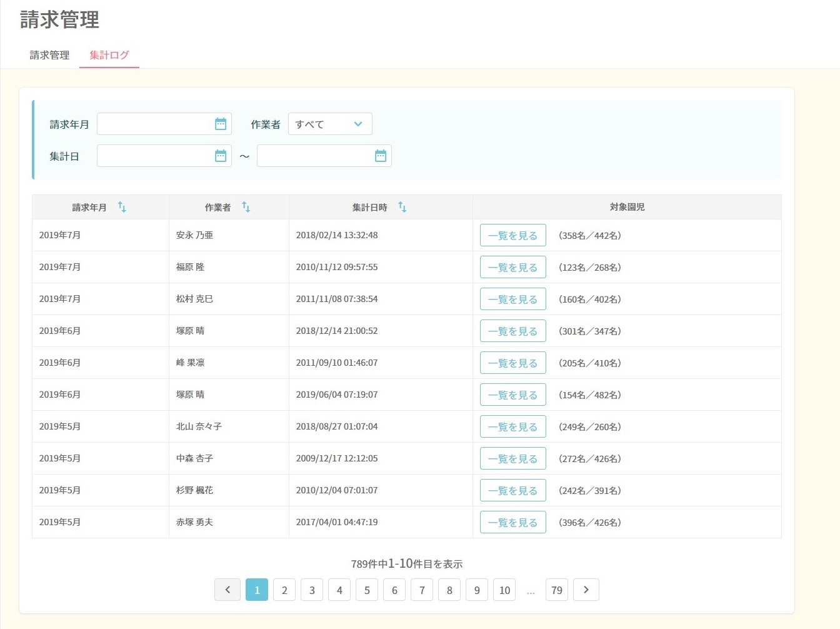Screen dimensions: 840x629
Task: Click worker name 安永 乃亜
Action: [194, 235]
